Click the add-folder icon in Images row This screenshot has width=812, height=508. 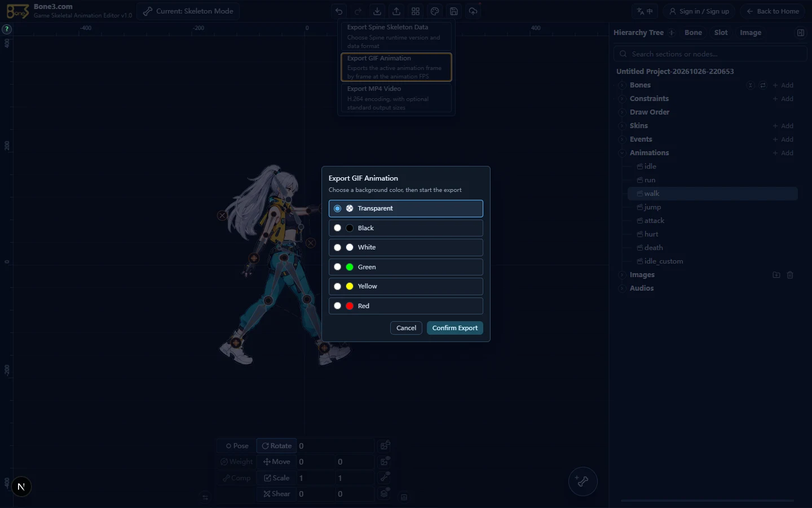coord(776,275)
